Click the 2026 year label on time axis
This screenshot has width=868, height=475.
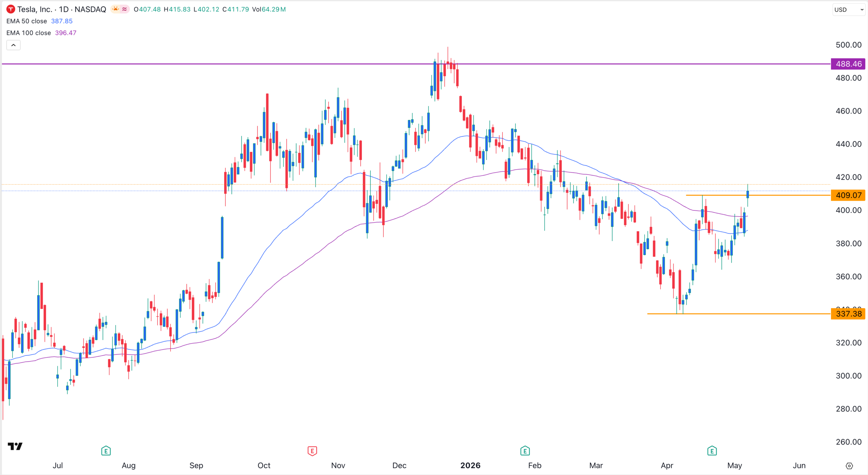tap(470, 466)
